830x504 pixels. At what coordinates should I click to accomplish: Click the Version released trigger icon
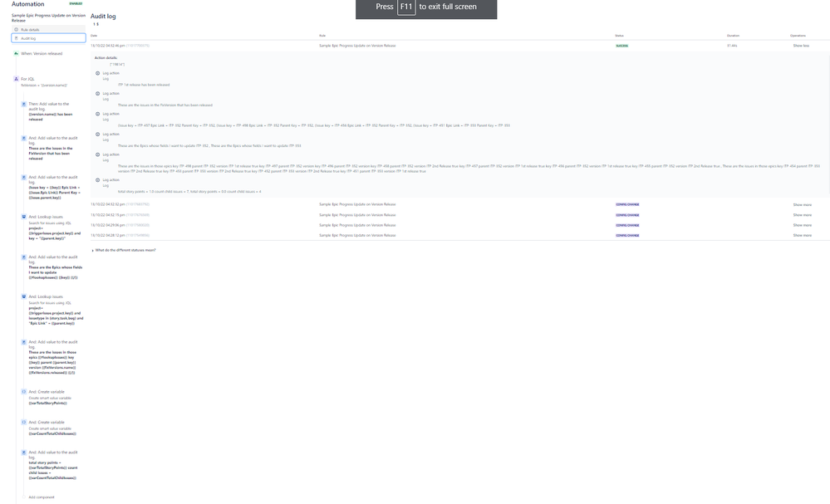16,53
